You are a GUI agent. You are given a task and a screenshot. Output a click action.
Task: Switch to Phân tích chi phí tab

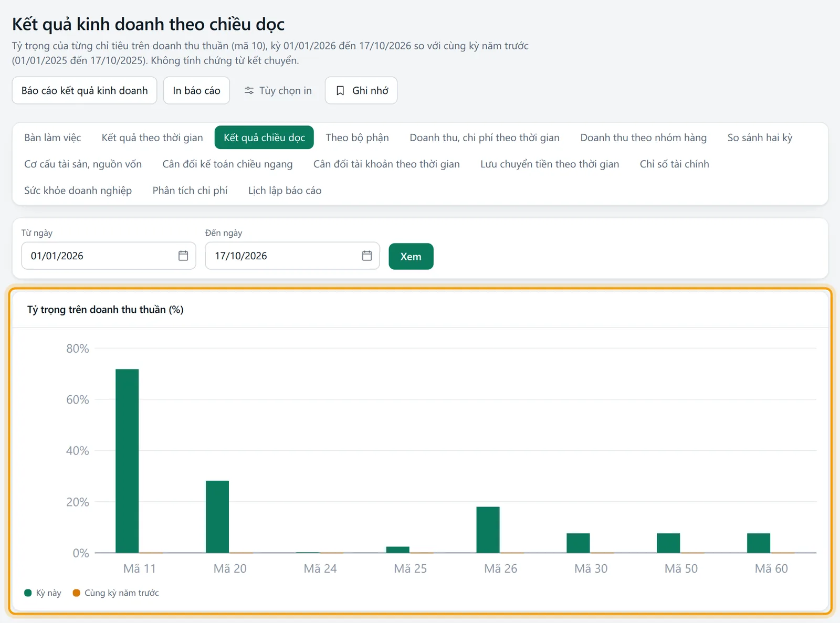pos(190,191)
